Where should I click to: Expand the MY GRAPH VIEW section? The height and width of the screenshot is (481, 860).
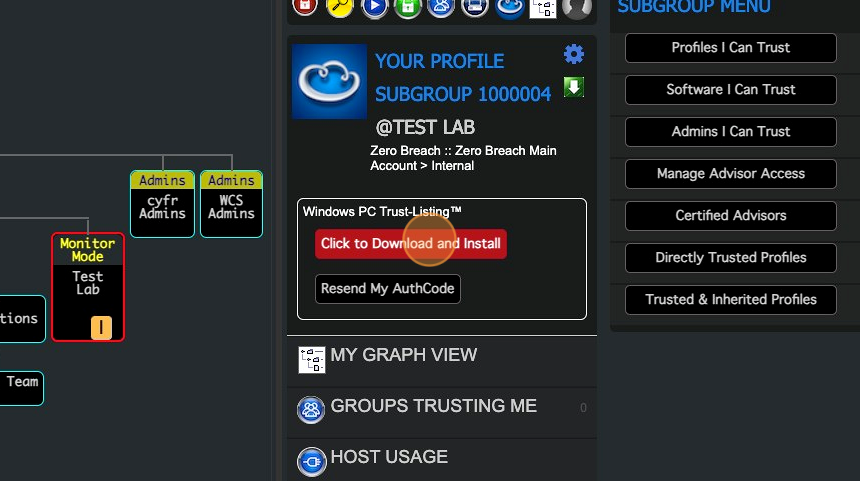pos(403,356)
